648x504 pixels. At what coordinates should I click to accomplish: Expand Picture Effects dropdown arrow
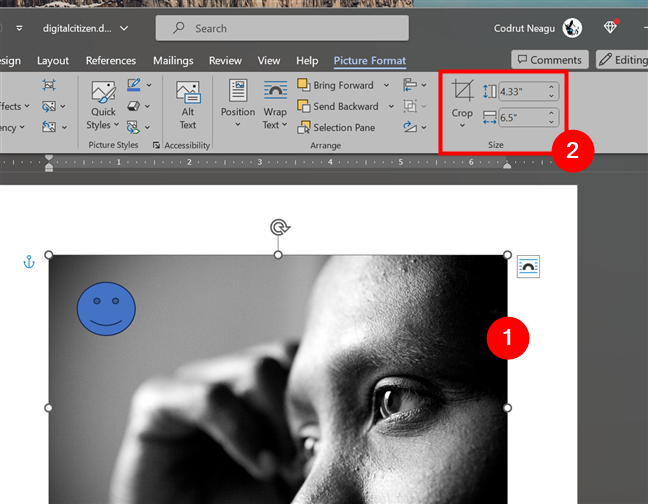click(x=148, y=106)
